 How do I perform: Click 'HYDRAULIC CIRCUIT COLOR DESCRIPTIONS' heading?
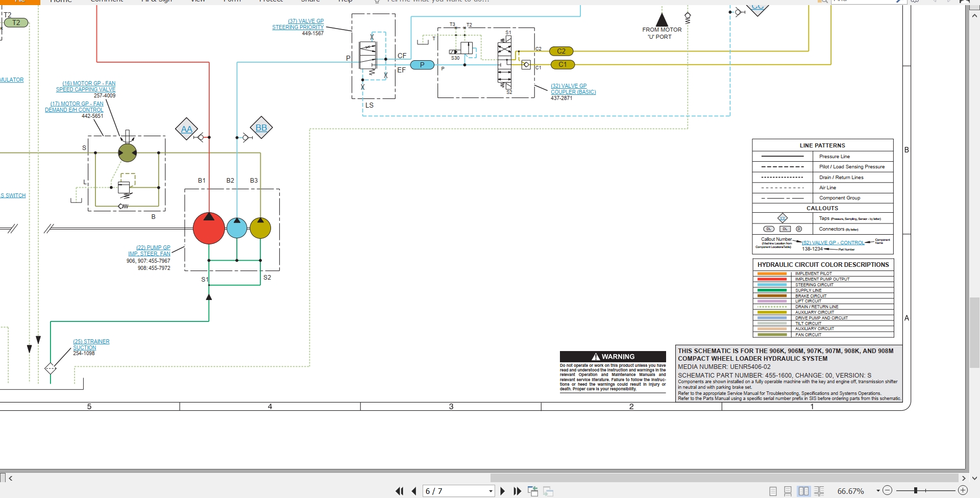point(823,265)
